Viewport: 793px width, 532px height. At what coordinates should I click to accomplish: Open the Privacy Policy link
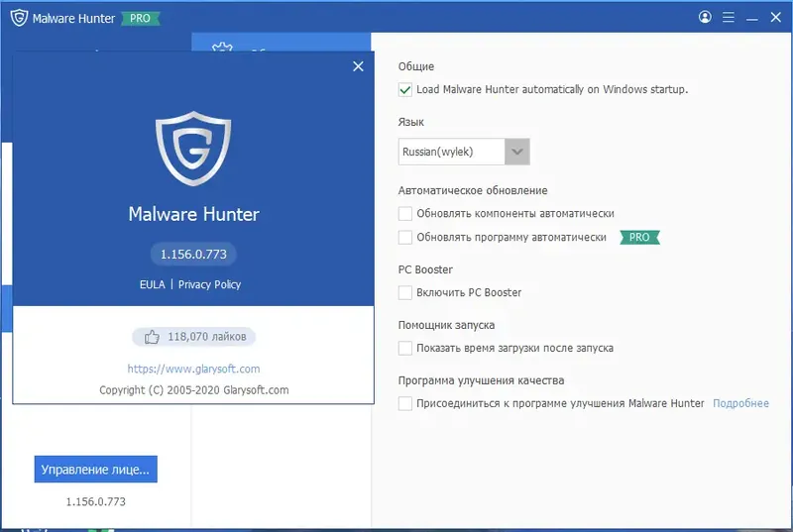[209, 284]
